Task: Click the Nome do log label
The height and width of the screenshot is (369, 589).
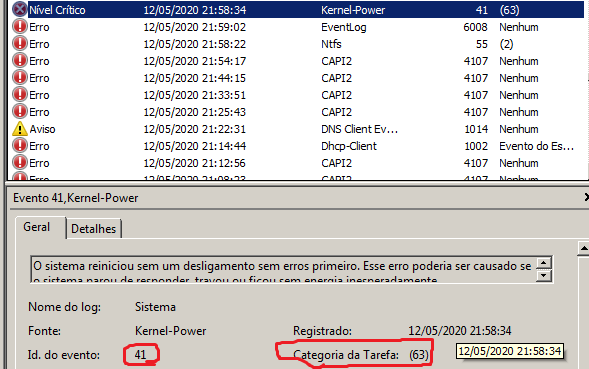Action: (64, 307)
